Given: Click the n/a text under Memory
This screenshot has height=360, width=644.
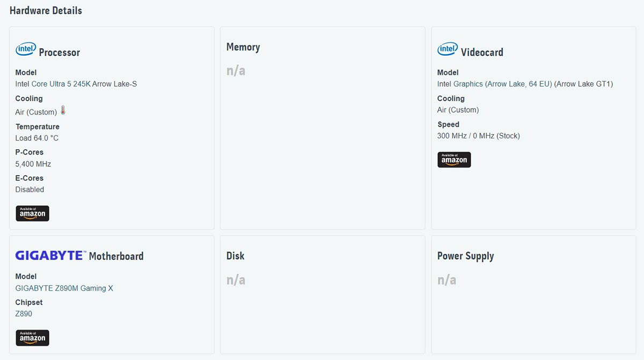Looking at the screenshot, I should click(x=236, y=71).
